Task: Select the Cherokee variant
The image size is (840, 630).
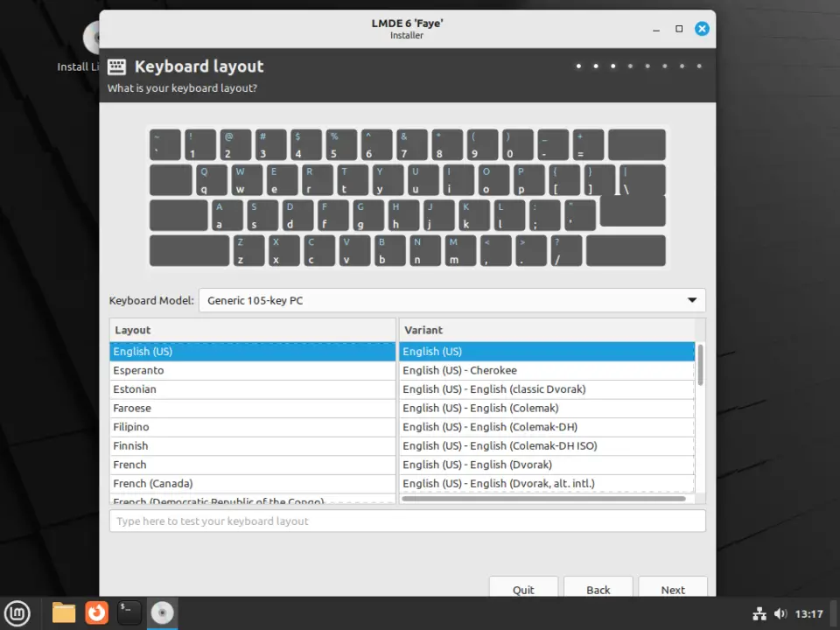Action: tap(546, 371)
